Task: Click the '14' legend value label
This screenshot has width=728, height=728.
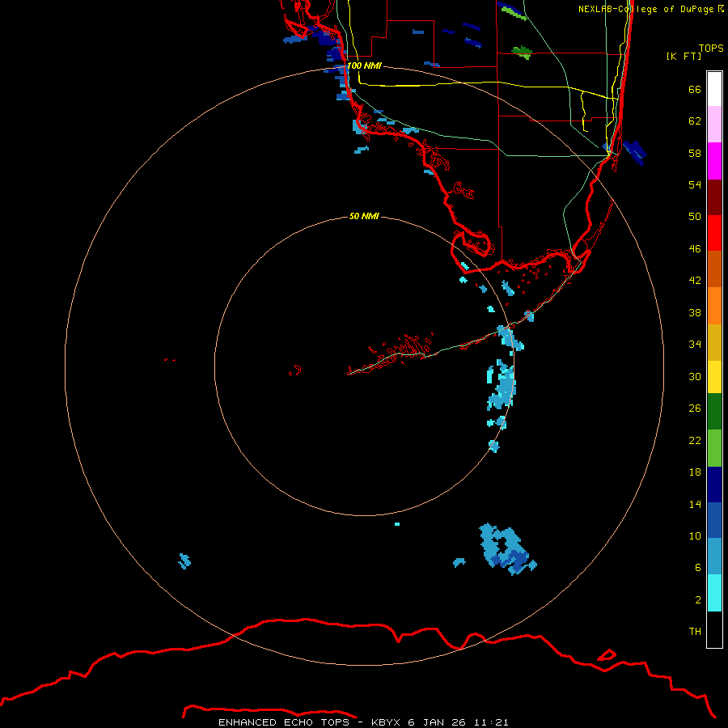Action: coord(695,504)
